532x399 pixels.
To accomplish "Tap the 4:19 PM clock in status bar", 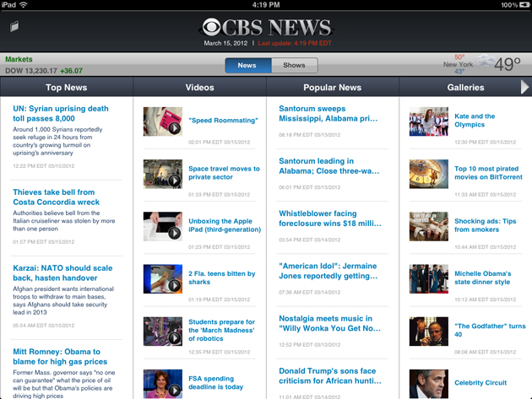I will point(266,5).
